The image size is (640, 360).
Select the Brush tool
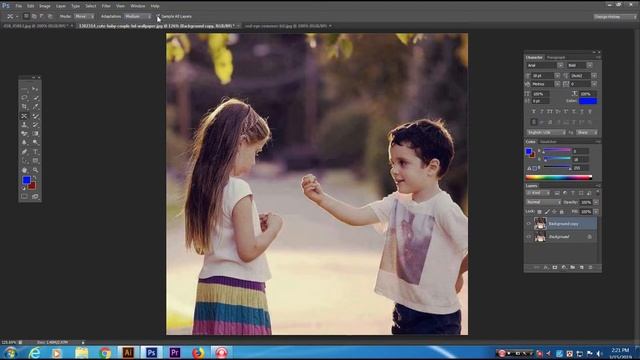click(36, 116)
